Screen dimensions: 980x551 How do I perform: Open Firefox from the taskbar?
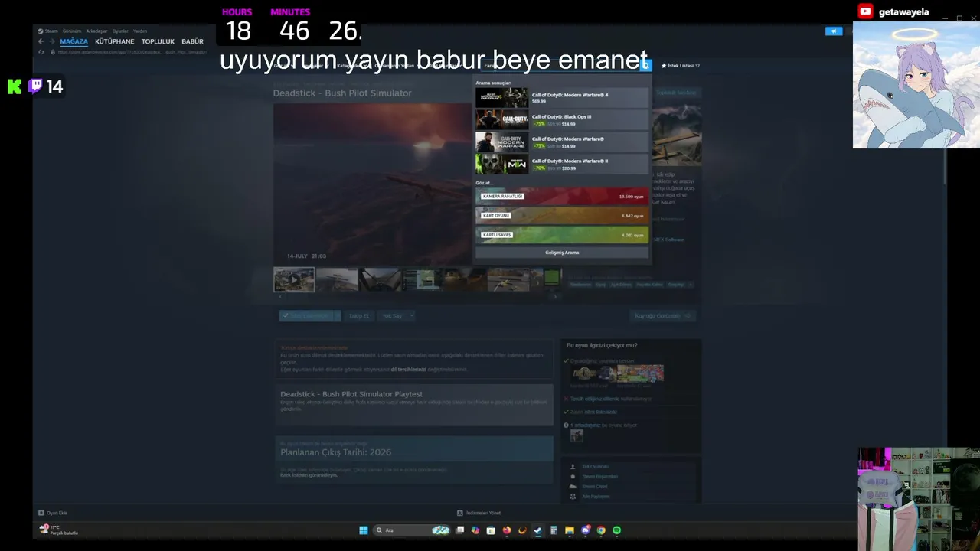pyautogui.click(x=506, y=530)
